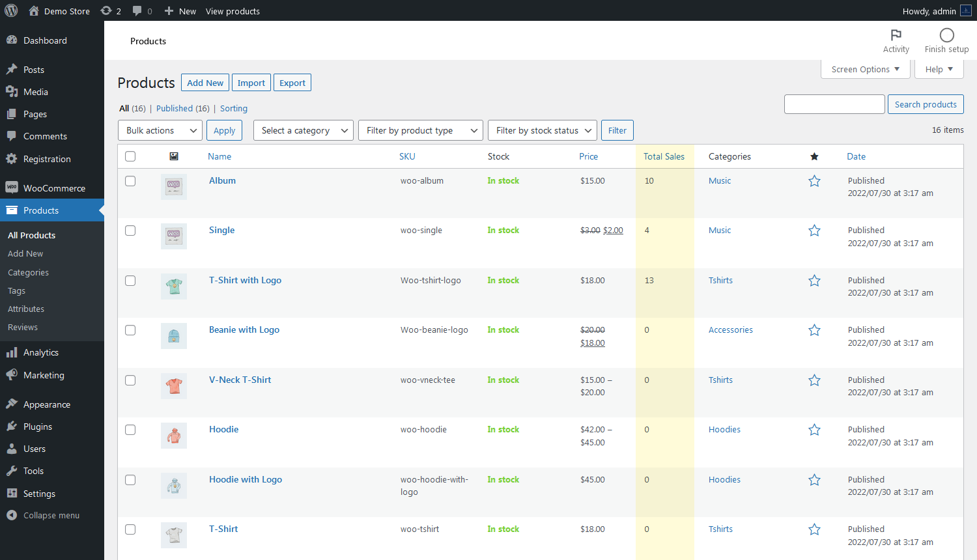Open the Select a category dropdown
This screenshot has height=560, width=977.
pyautogui.click(x=303, y=130)
